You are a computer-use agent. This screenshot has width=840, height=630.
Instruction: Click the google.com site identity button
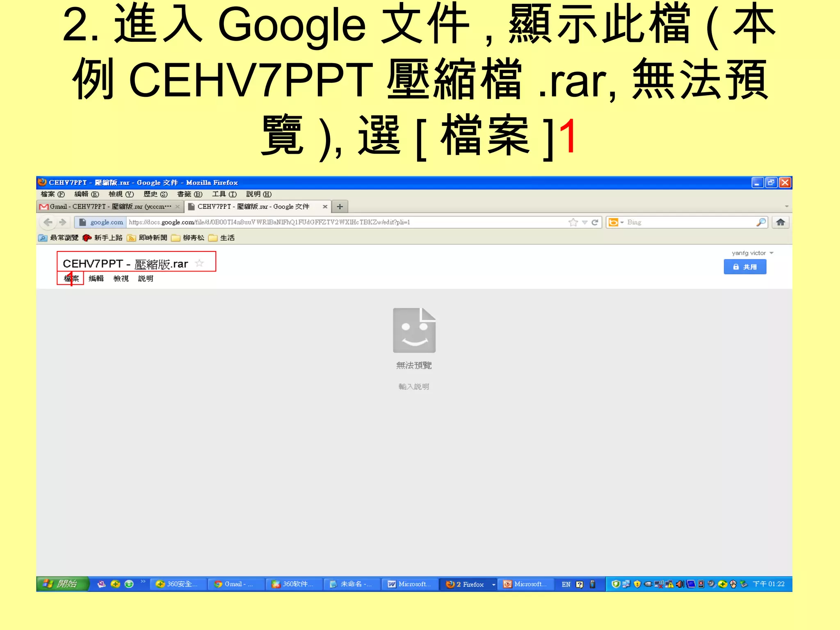[101, 222]
